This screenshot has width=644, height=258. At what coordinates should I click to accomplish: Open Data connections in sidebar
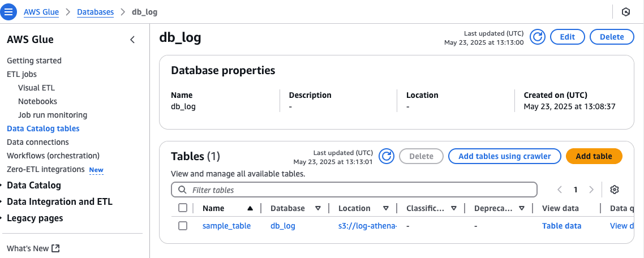(38, 142)
